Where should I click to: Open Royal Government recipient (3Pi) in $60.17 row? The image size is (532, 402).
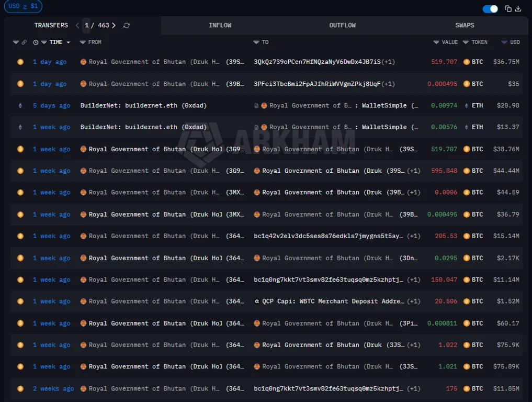[336, 323]
